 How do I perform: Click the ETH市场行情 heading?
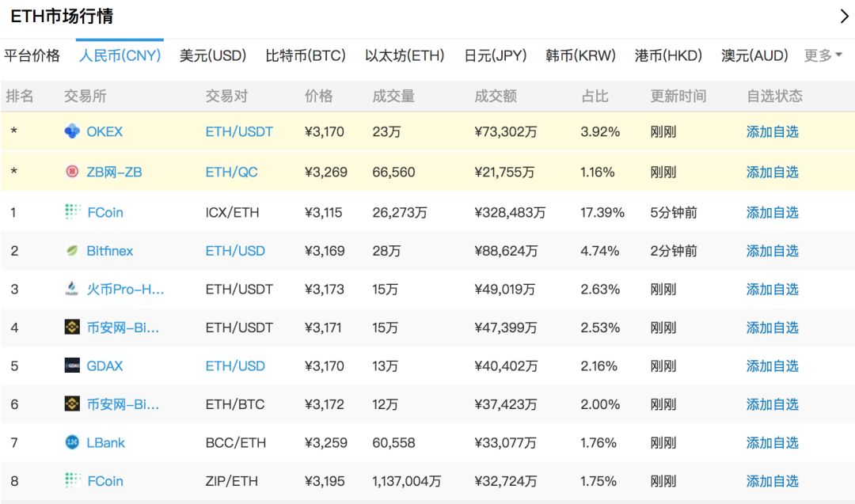point(62,17)
